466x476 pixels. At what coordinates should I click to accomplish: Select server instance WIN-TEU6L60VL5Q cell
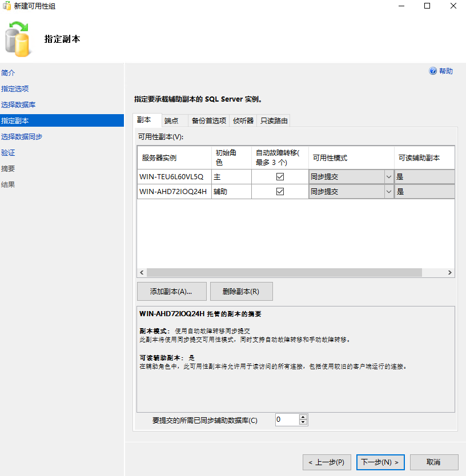[174, 177]
